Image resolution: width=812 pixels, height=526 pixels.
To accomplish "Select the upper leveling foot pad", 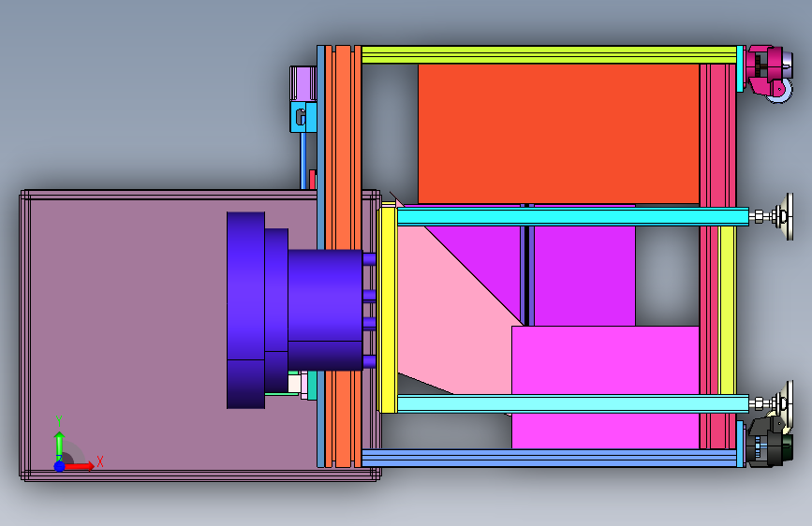I will [789, 216].
